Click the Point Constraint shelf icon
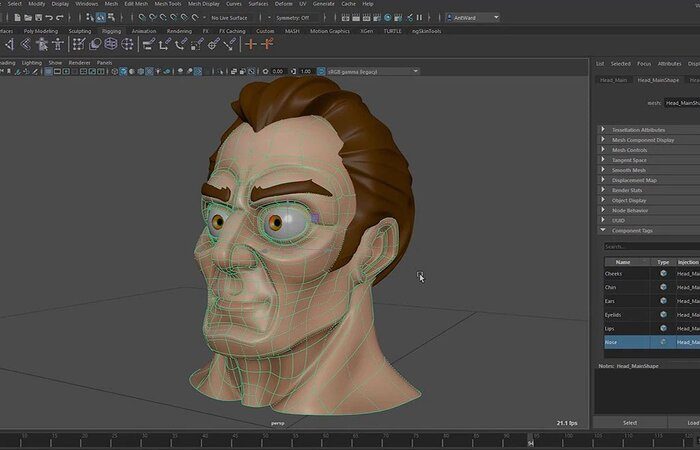700x450 pixels. (x=165, y=44)
